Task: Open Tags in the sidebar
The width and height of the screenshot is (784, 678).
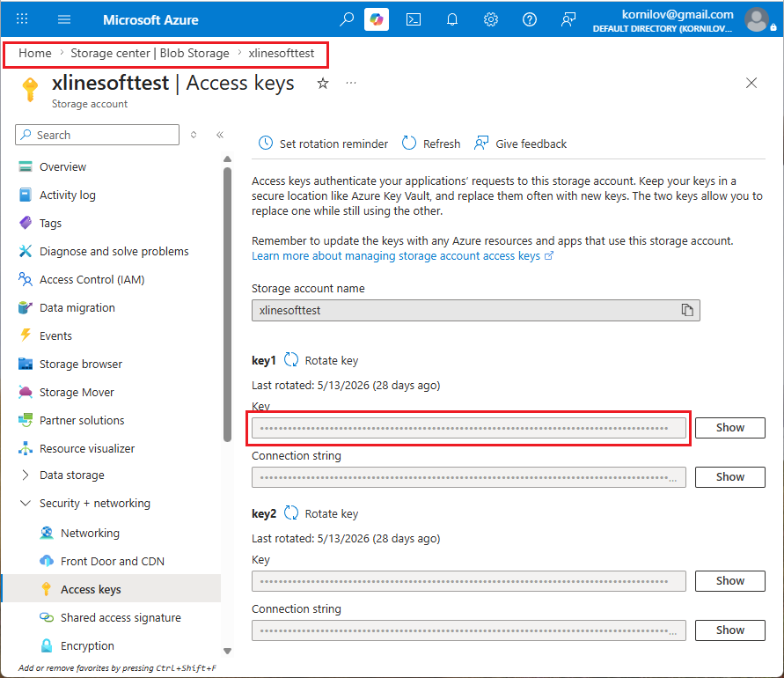Action: coord(50,223)
